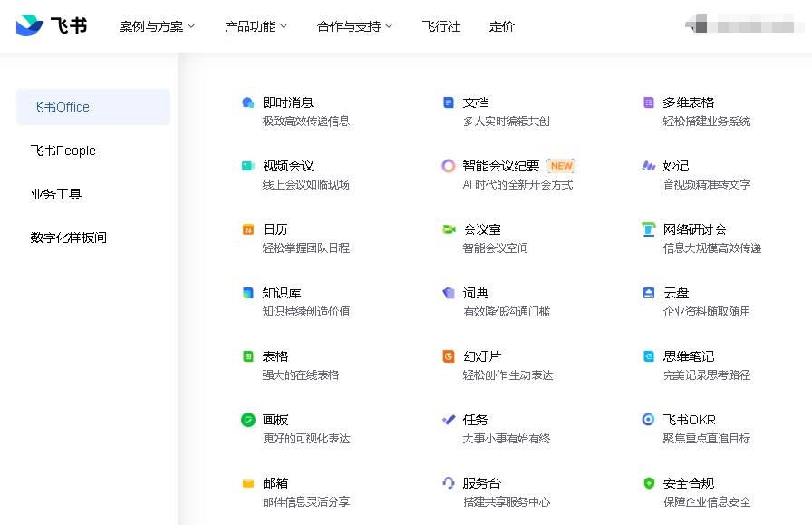Click the 画板 green circle icon

(x=248, y=420)
